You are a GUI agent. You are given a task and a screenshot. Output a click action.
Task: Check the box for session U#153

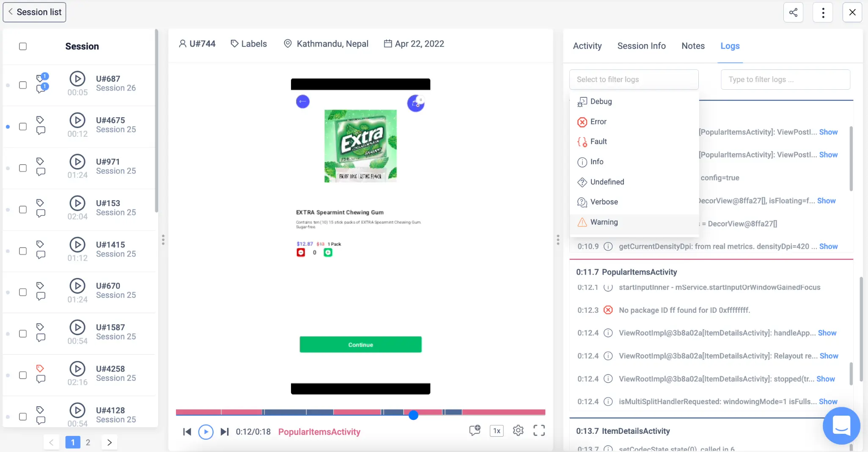23,209
